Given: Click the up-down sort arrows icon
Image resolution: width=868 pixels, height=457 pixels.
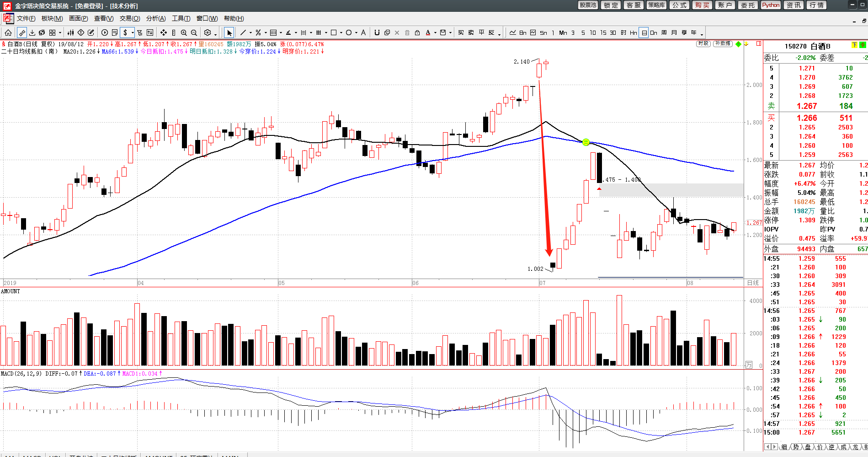Looking at the screenshot, I should [x=150, y=32].
